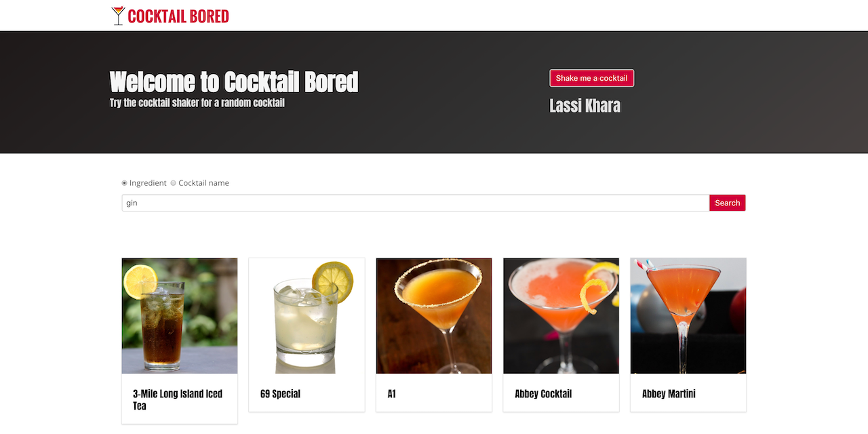Click the red Search button
This screenshot has height=434, width=868.
coord(728,203)
